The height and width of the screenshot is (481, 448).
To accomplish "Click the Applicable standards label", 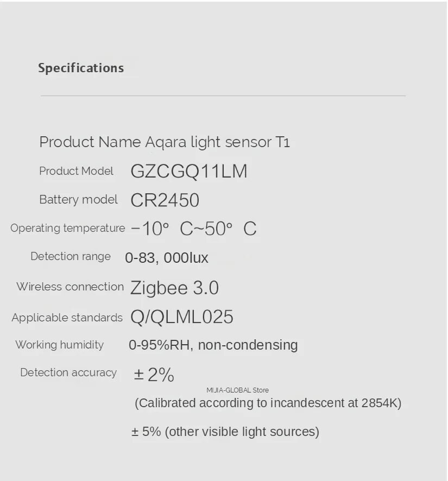I will [67, 318].
